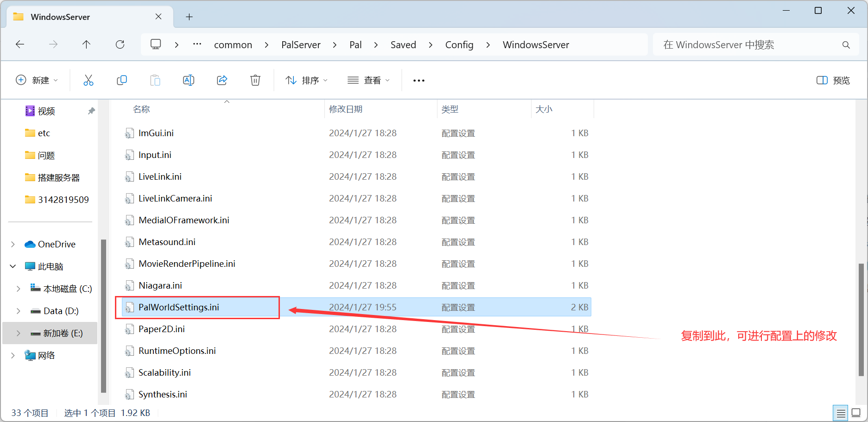Click the navigation pane scrollbar
Screen dimensions: 868x422
103,316
